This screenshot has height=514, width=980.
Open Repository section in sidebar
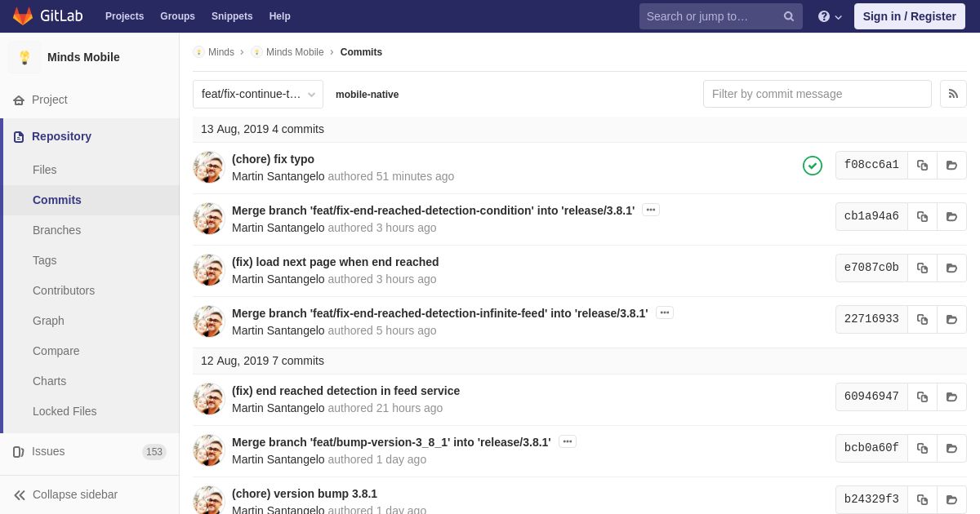91,136
